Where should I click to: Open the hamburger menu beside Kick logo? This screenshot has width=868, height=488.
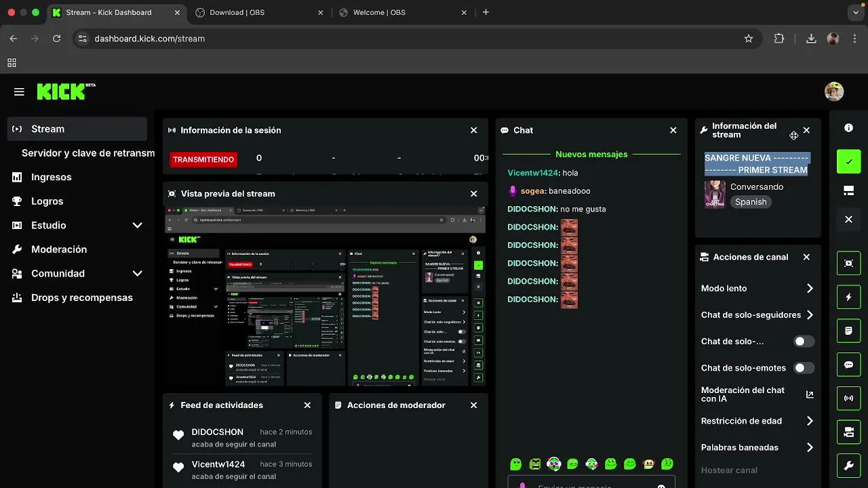(19, 91)
